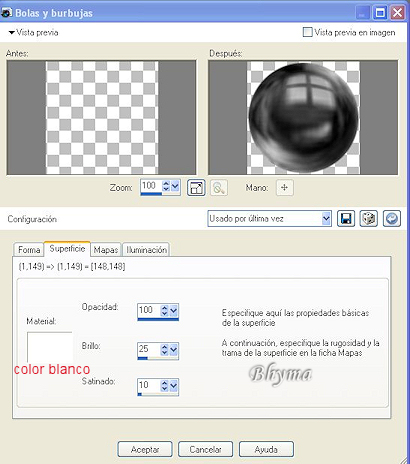Maximize the Bolas y burbujas dialog
The height and width of the screenshot is (464, 410).
click(380, 13)
